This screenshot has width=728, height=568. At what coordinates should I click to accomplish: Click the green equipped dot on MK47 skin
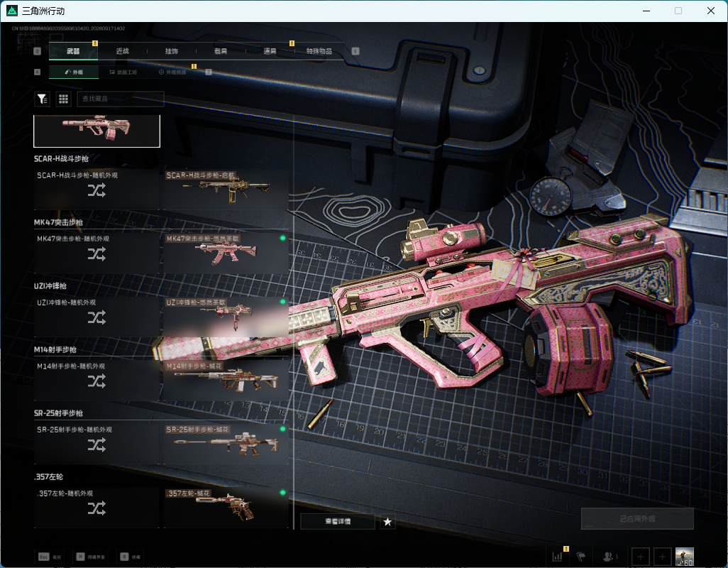click(282, 239)
